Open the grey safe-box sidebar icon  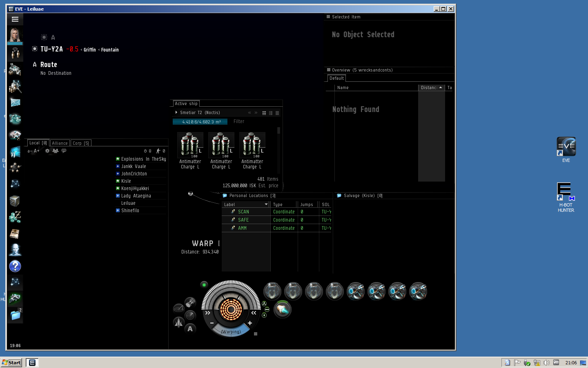[x=15, y=201]
